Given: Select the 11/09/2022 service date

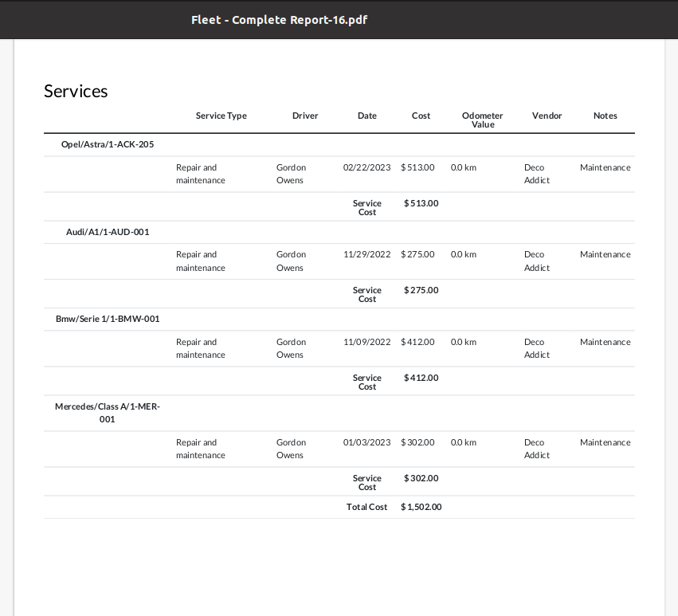Looking at the screenshot, I should 366,342.
